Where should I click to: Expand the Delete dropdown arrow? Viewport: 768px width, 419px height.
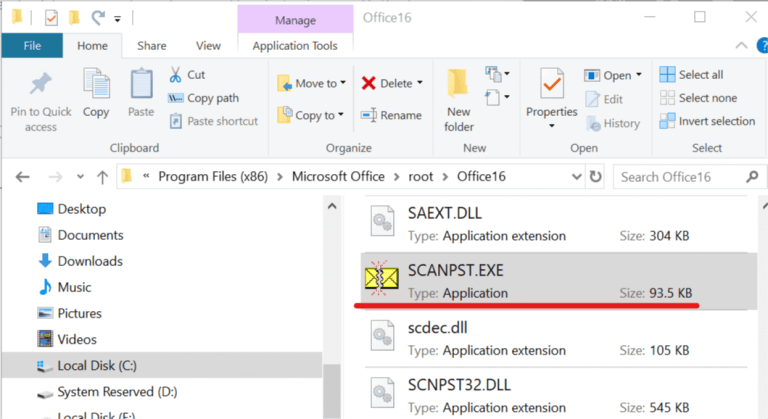pyautogui.click(x=420, y=83)
